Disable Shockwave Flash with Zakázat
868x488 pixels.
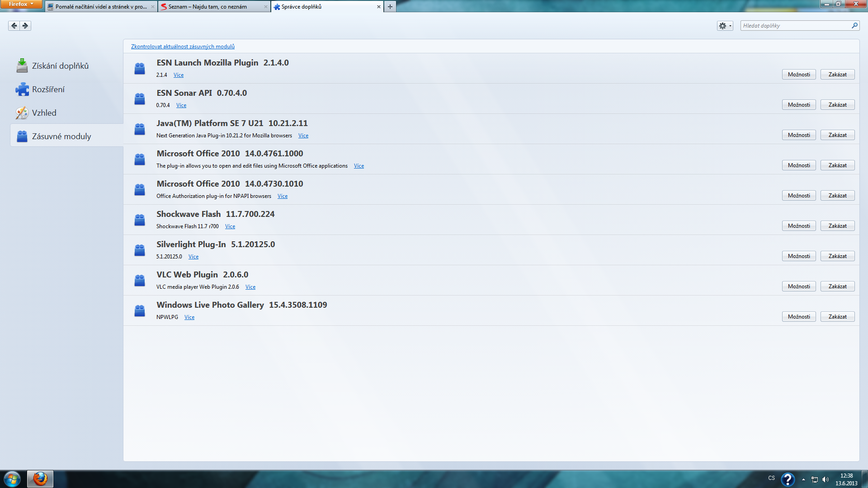[x=837, y=226]
